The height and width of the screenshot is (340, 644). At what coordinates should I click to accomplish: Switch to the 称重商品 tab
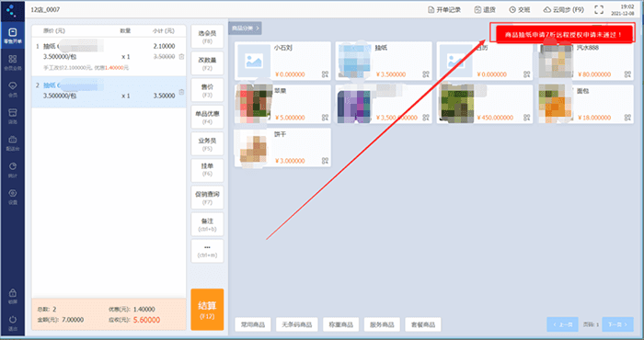341,324
